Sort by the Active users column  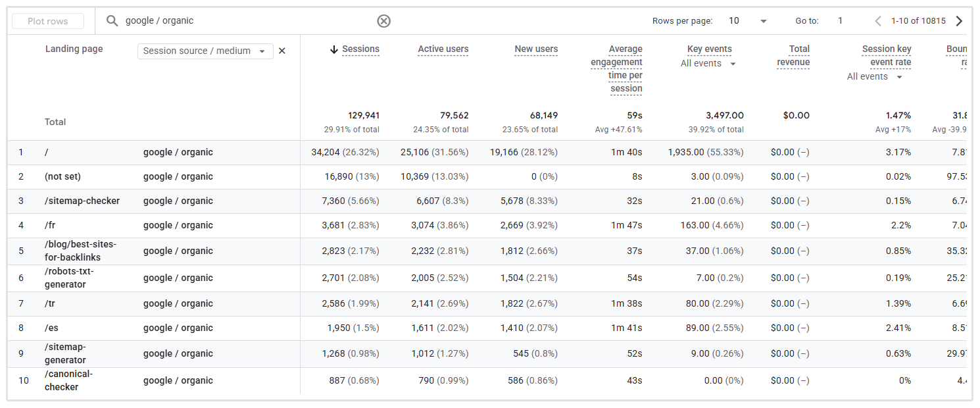(443, 49)
